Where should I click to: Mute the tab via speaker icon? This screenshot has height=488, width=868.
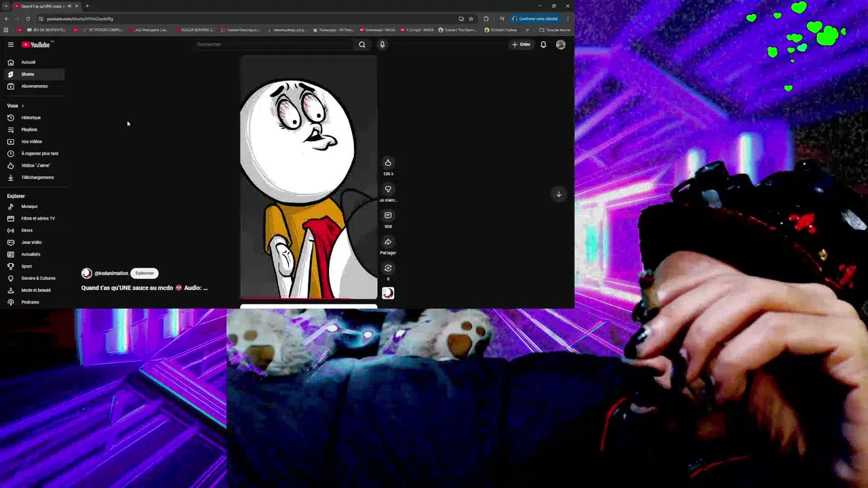[69, 6]
